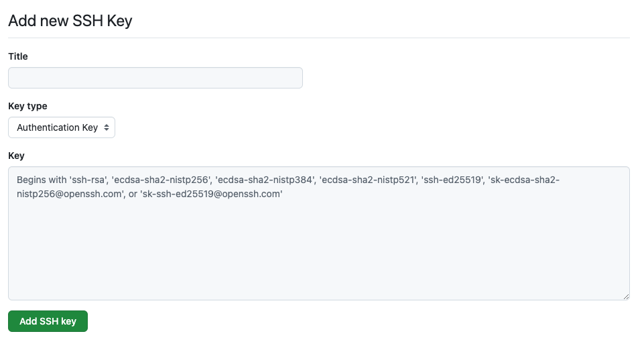Click the 'ssh-rsa' placeholder text in Key field
644x346 pixels.
point(88,180)
